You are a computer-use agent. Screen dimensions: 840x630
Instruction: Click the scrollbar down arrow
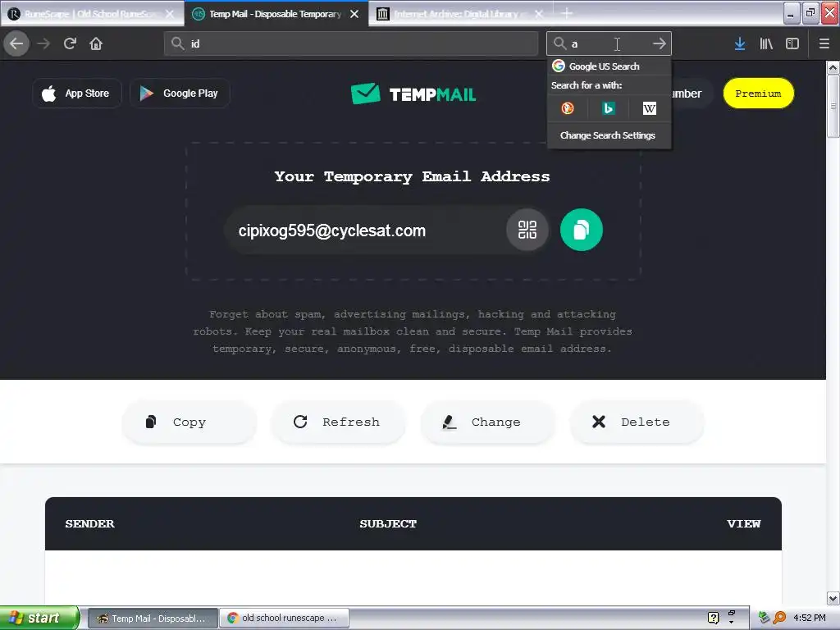coord(833,598)
